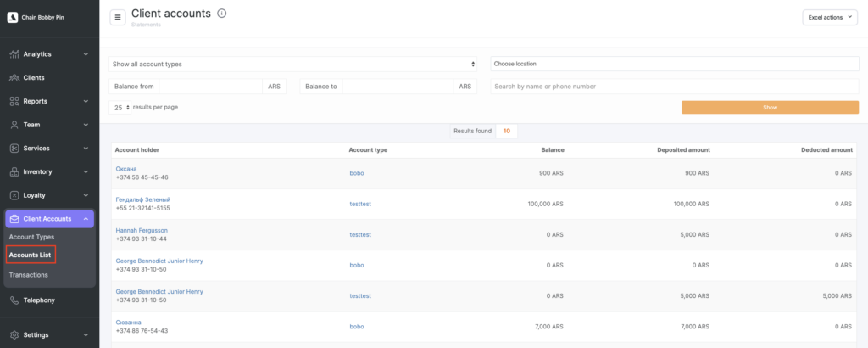Click the hamburger menu icon
This screenshot has height=348, width=868.
point(118,18)
